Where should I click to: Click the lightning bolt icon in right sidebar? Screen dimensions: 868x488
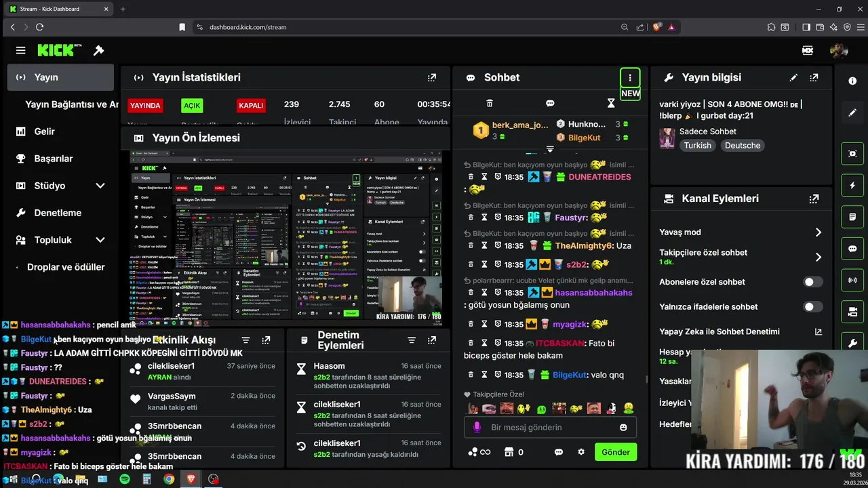click(852, 186)
